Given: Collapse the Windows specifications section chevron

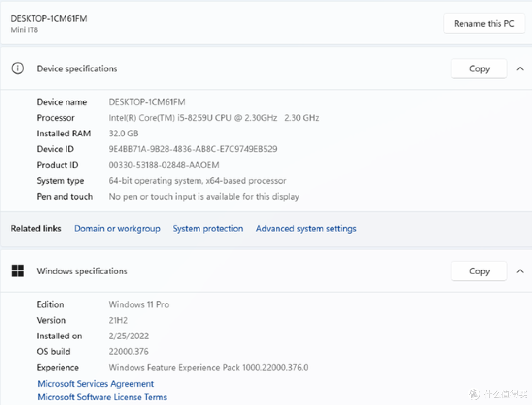Looking at the screenshot, I should click(520, 271).
